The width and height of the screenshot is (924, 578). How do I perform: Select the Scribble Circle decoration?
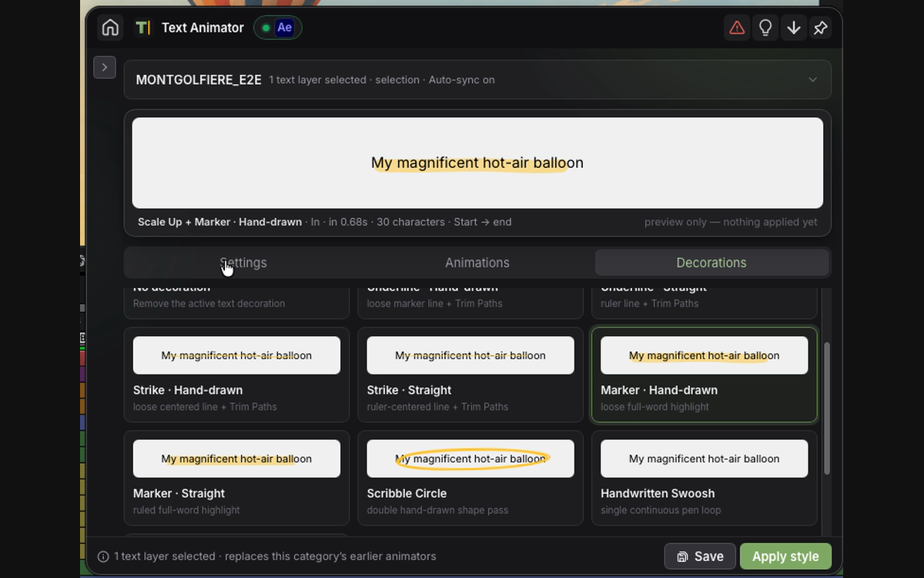coord(470,479)
